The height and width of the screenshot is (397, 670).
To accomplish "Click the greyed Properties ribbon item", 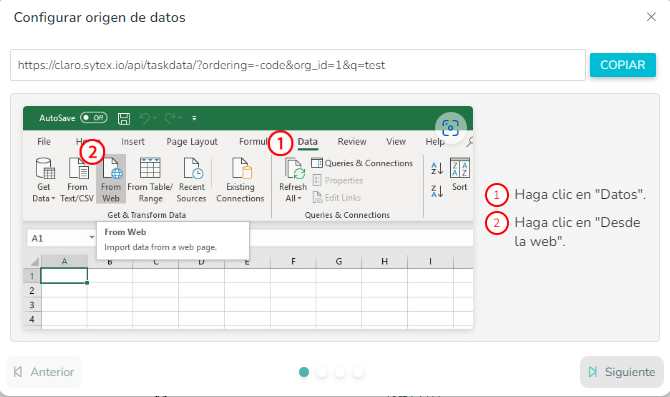I will (x=338, y=180).
